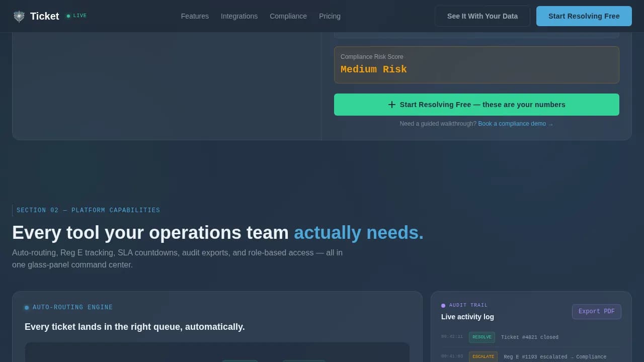Click the RESOLVE badge in the activity log

coord(481,337)
